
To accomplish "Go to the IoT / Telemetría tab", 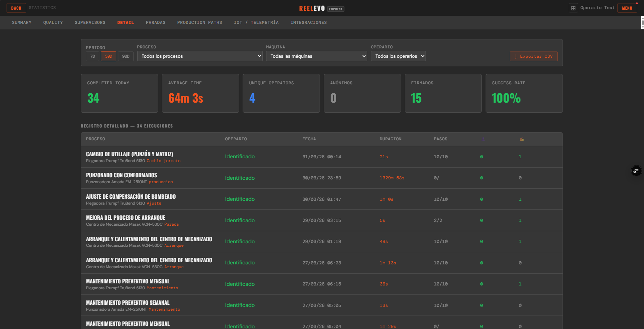I will 256,22.
